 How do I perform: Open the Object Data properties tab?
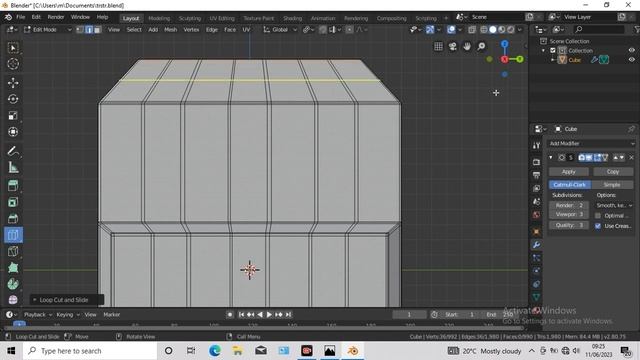click(x=536, y=297)
